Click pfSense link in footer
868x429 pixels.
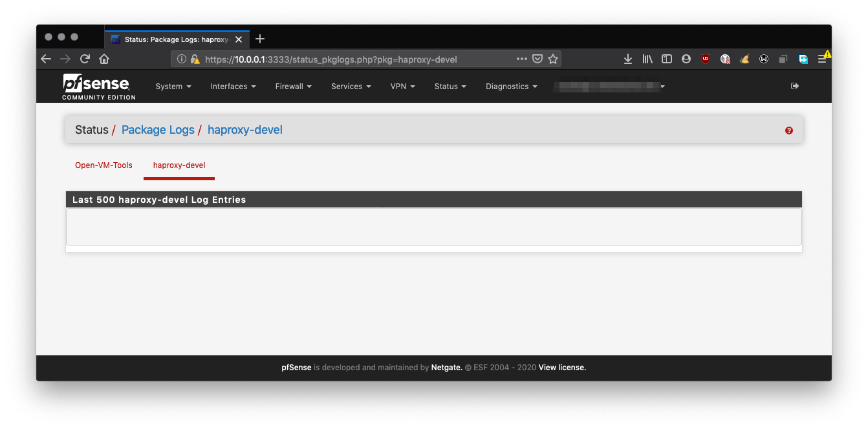click(297, 368)
